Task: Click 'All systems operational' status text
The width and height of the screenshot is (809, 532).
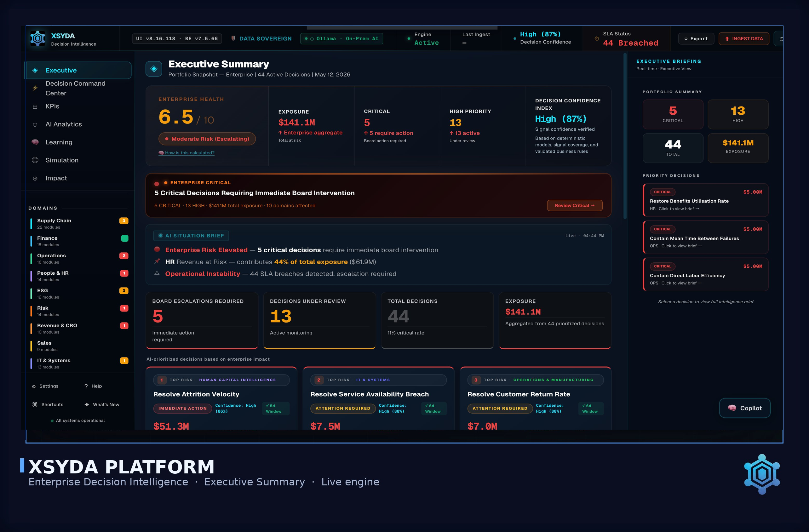Action: point(80,420)
